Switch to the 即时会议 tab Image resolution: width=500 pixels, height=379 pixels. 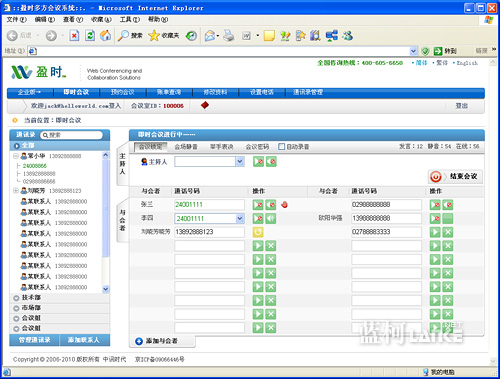tap(76, 92)
